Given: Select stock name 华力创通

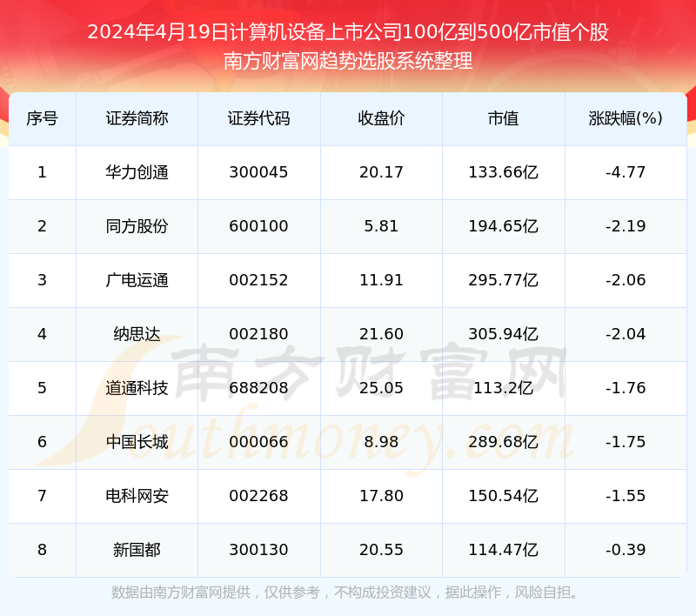Looking at the screenshot, I should coord(137,172).
